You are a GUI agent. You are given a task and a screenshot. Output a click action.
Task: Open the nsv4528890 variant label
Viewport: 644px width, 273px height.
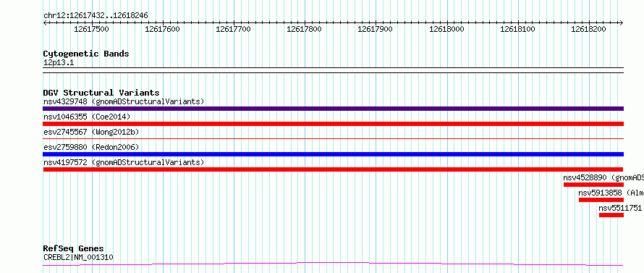click(603, 177)
